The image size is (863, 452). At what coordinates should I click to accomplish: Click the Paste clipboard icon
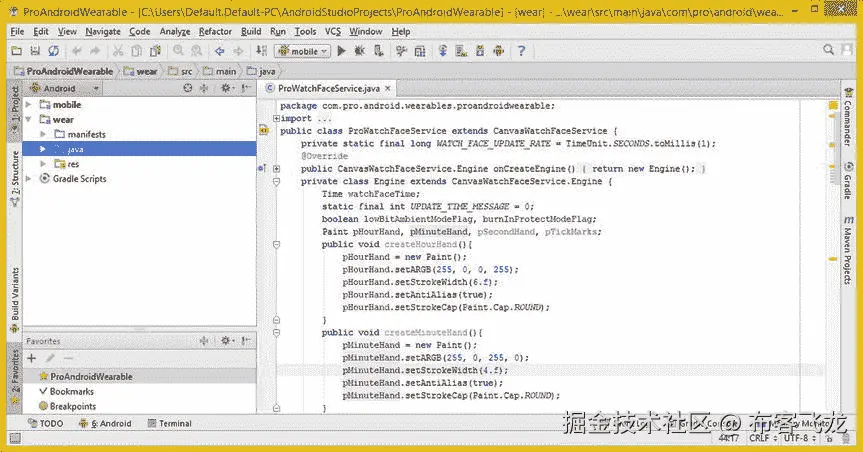155,51
